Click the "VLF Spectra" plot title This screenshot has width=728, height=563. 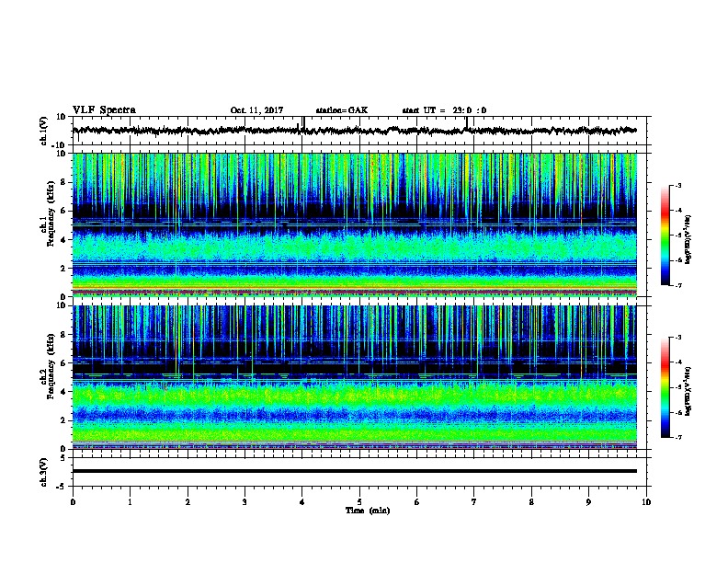[104, 110]
